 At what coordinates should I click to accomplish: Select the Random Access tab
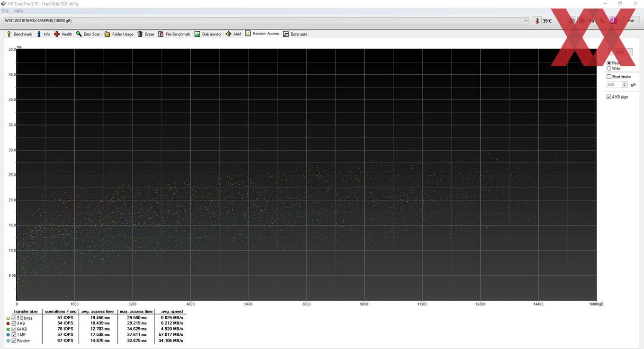coord(262,34)
